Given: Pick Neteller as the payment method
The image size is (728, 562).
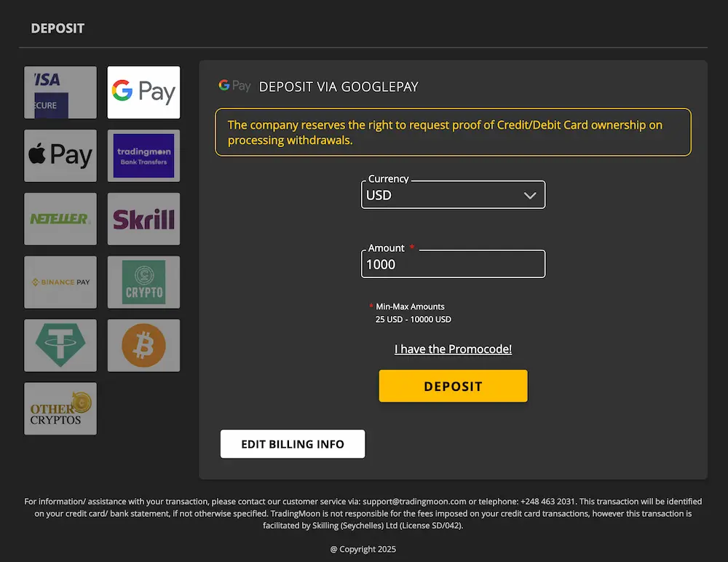Looking at the screenshot, I should point(60,219).
